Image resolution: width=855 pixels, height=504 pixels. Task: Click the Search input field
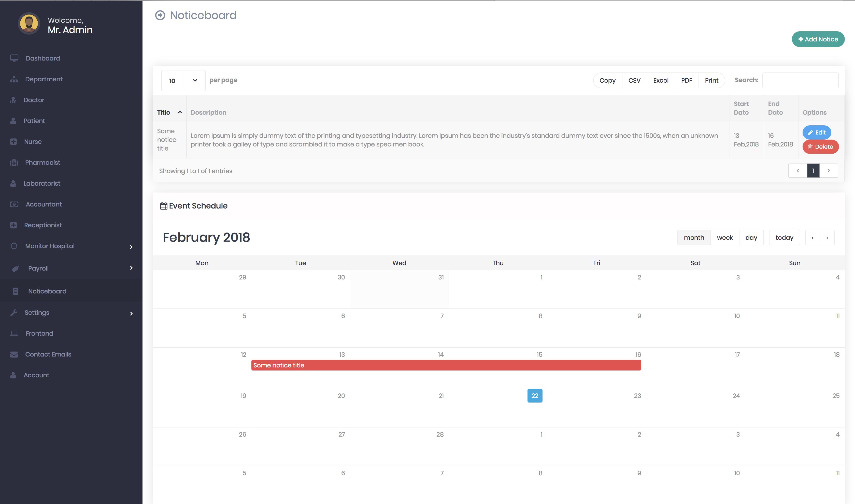(800, 81)
